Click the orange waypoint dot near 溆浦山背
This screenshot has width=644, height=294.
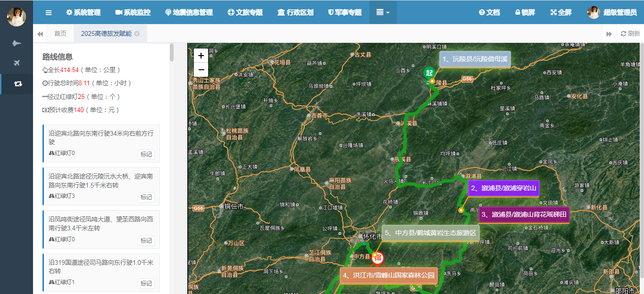coord(461,210)
